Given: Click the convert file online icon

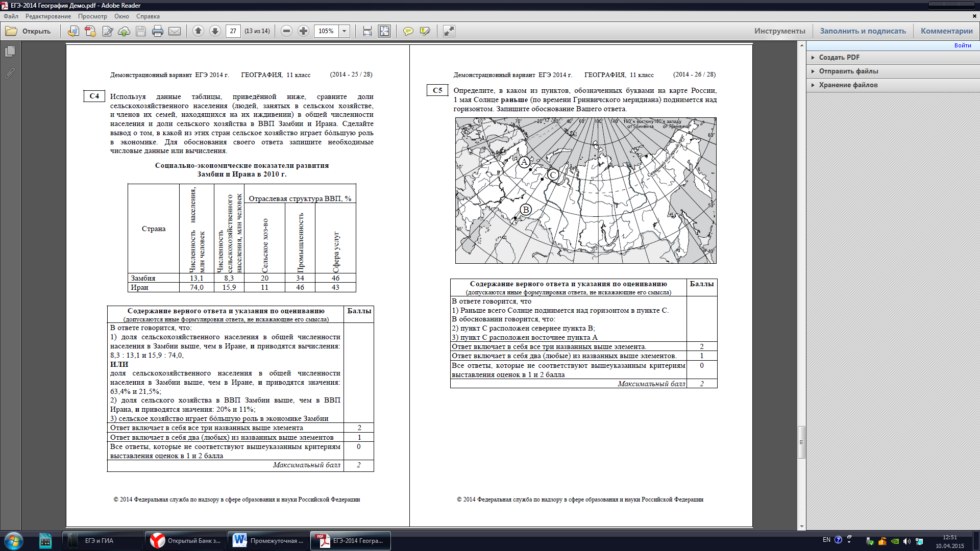Looking at the screenshot, I should click(x=73, y=31).
